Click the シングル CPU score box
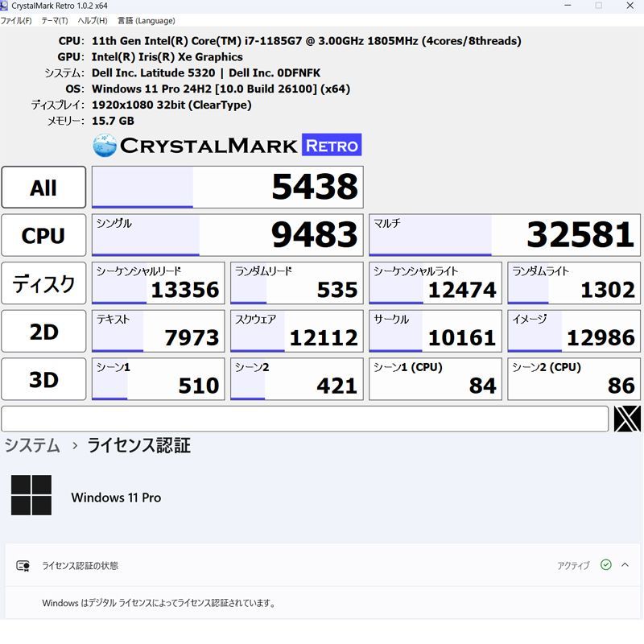The width and height of the screenshot is (644, 644). [x=227, y=235]
